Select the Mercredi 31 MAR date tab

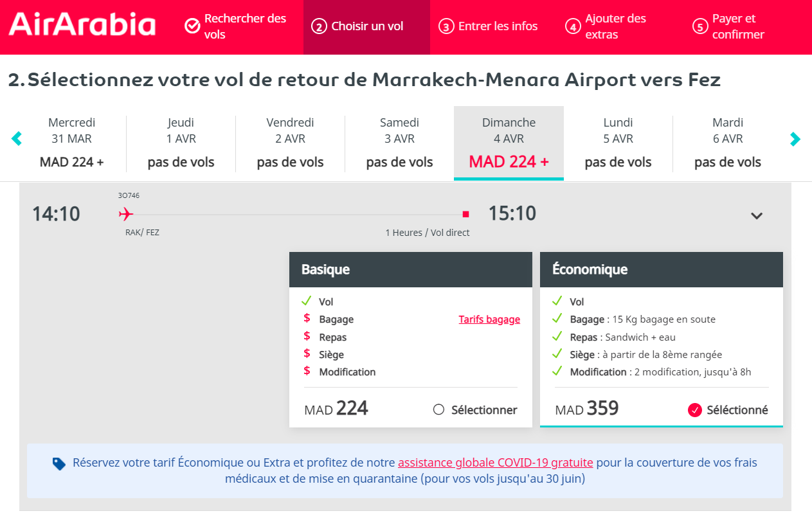click(71, 143)
